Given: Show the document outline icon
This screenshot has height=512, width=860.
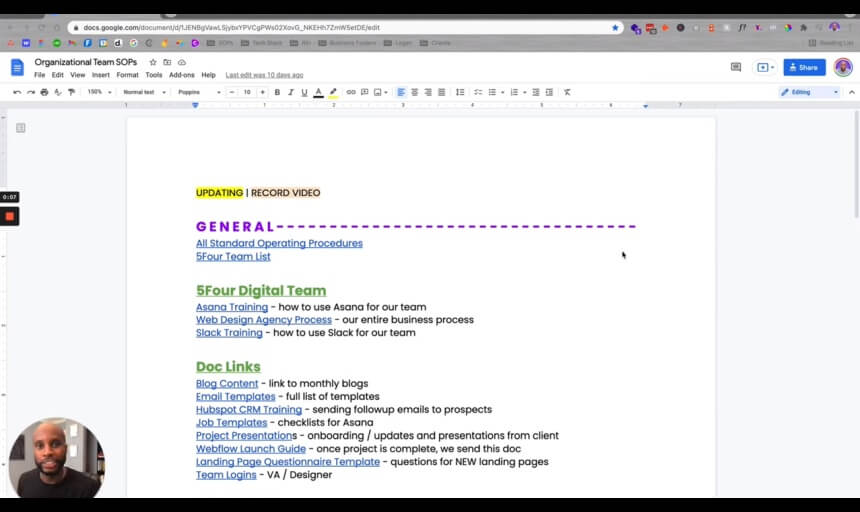Looking at the screenshot, I should pyautogui.click(x=21, y=128).
